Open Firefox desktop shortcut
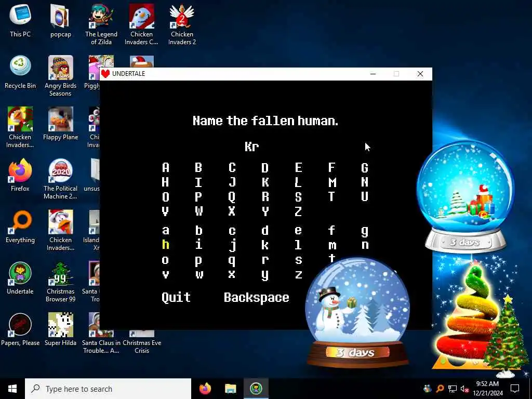532x399 pixels. click(20, 175)
